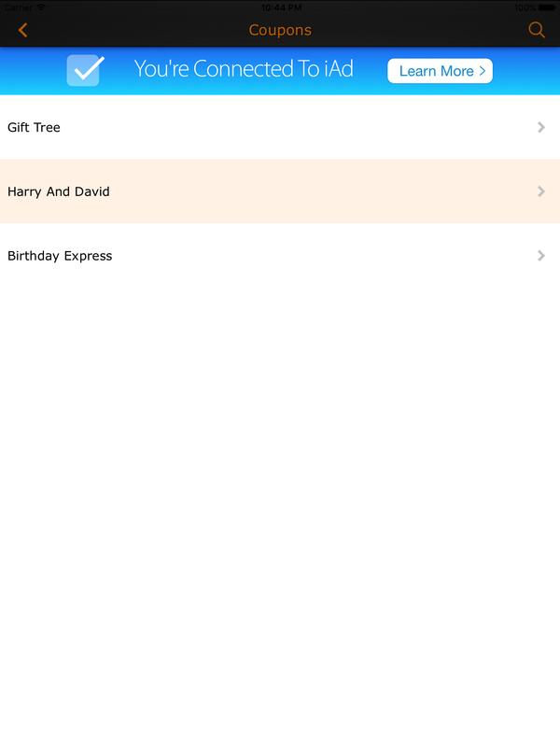Open the Gift Tree coupons row

tap(280, 127)
